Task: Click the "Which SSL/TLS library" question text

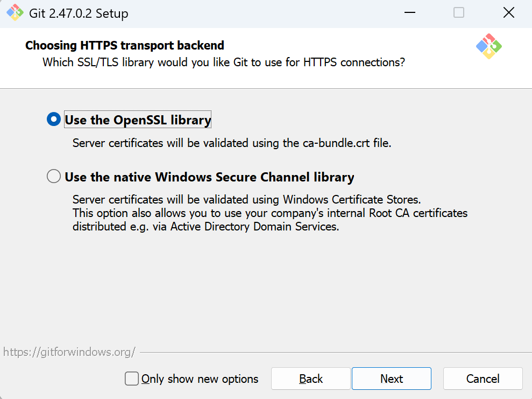Action: tap(224, 62)
